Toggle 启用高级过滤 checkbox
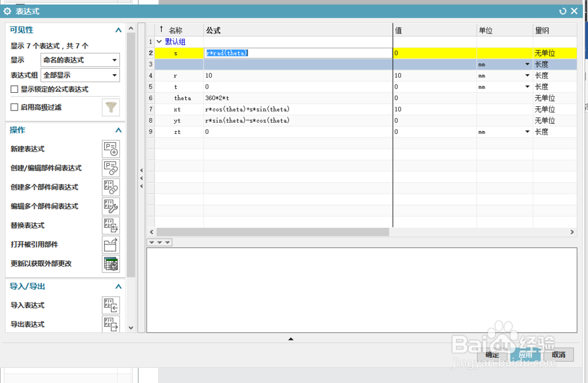Screen dimensions: 588x383 [x=14, y=107]
